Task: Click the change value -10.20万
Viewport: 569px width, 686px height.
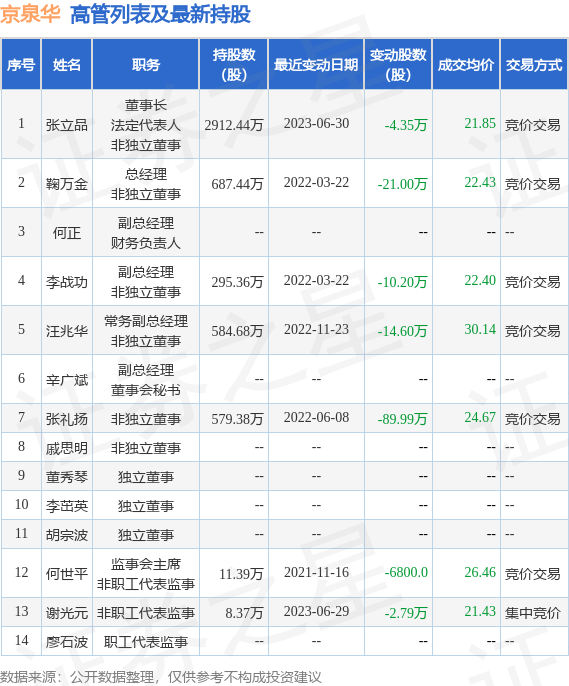Action: click(x=402, y=282)
